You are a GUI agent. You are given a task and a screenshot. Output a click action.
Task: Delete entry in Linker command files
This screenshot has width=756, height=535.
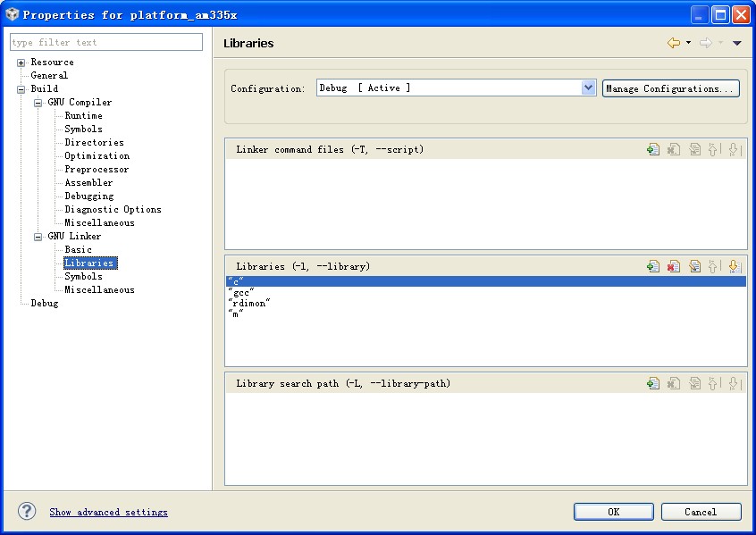click(674, 149)
